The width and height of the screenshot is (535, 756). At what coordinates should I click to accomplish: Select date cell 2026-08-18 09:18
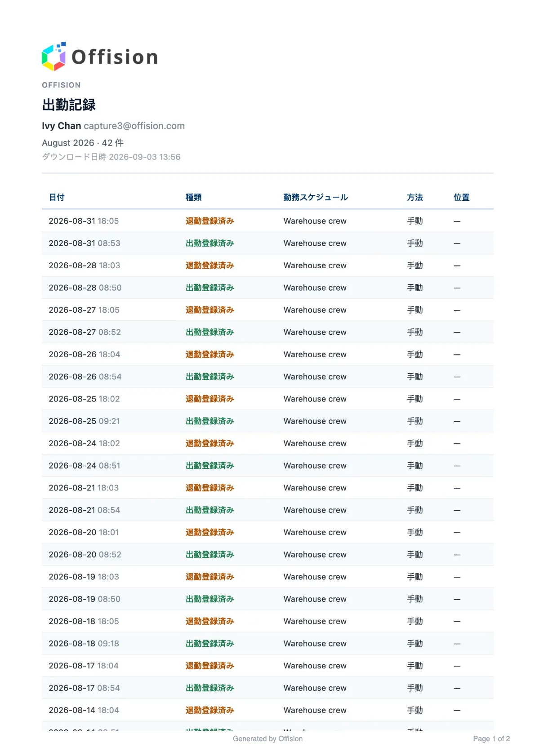point(84,643)
